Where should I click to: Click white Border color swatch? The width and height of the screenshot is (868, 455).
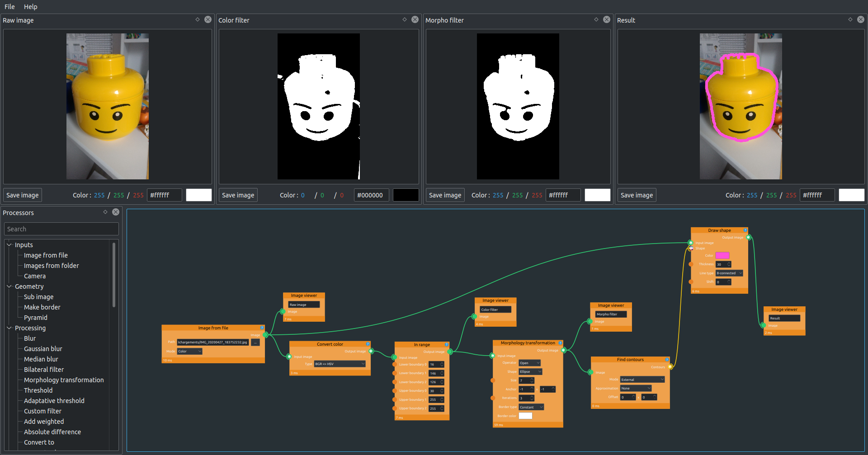(x=525, y=416)
